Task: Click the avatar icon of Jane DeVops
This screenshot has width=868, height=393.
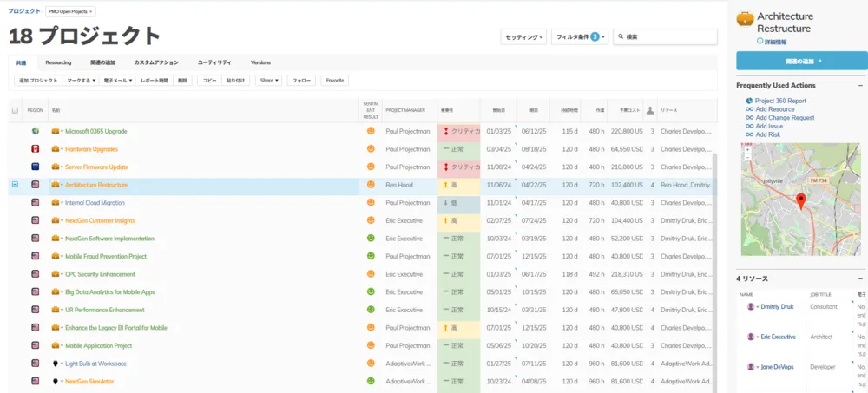Action: [751, 367]
